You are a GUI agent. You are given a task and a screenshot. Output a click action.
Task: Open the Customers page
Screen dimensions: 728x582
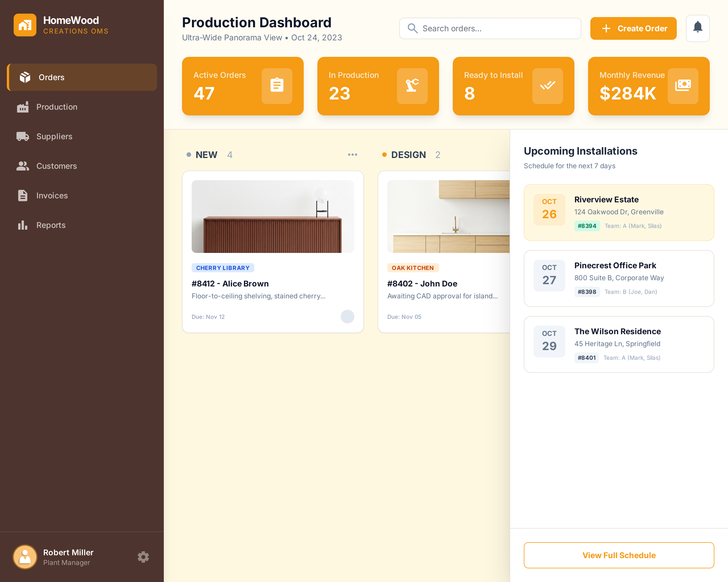pyautogui.click(x=56, y=166)
